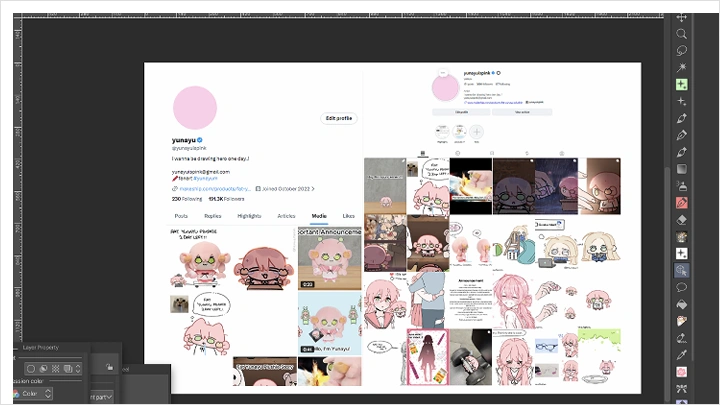Select the Move layer tool with four arrows

pyautogui.click(x=681, y=17)
